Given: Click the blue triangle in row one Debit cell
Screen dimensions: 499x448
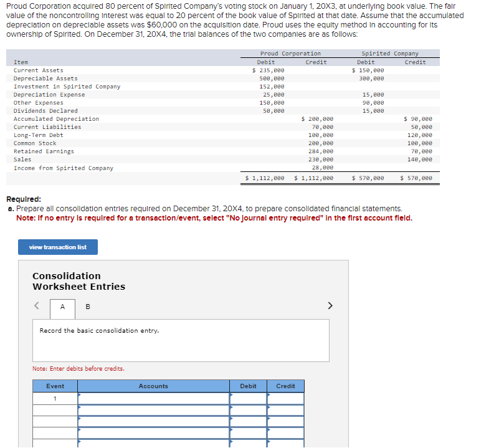Looking at the screenshot, I should (232, 394).
